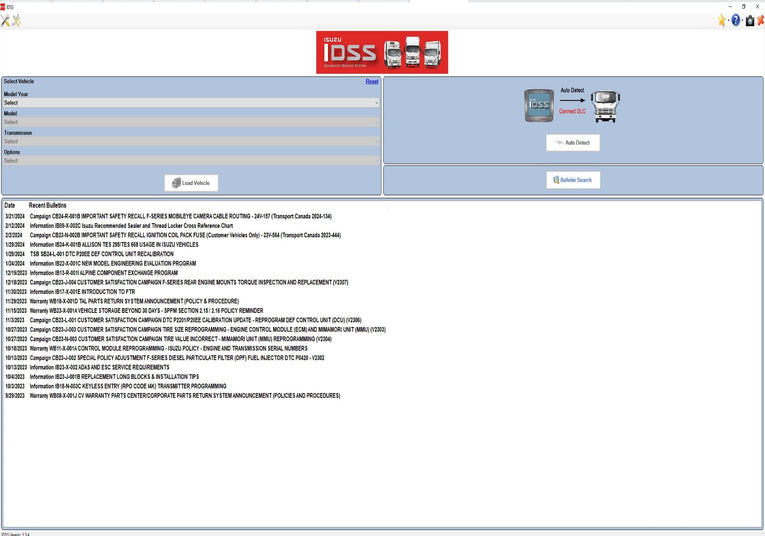
Task: Click the Recent Bulletins column header
Action: click(47, 205)
